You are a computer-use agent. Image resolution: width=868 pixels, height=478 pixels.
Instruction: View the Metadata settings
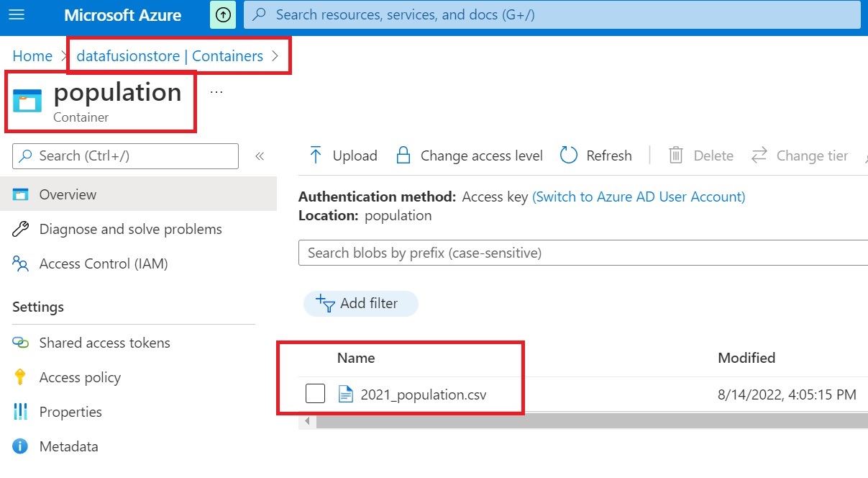pos(68,446)
